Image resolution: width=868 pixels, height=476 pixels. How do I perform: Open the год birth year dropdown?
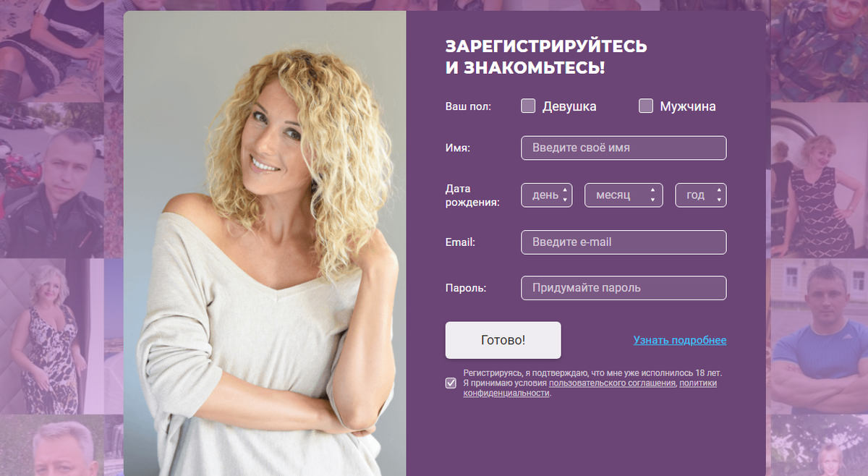[x=701, y=195]
